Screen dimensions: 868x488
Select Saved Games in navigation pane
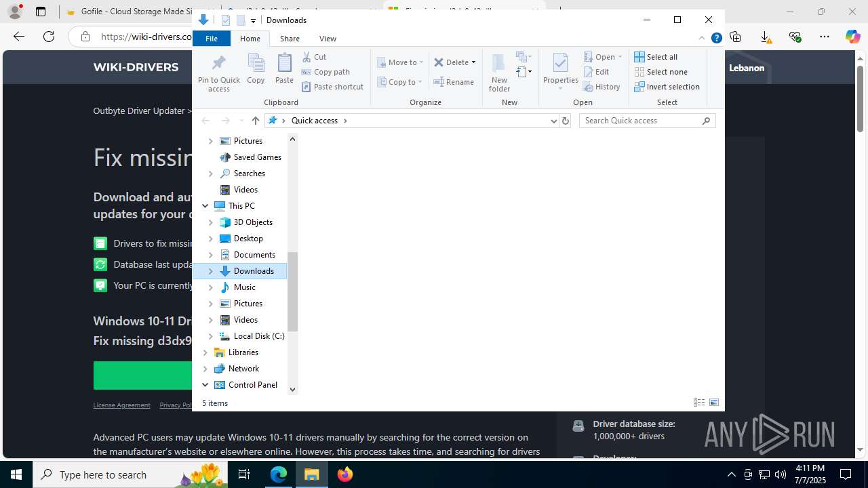tap(257, 157)
